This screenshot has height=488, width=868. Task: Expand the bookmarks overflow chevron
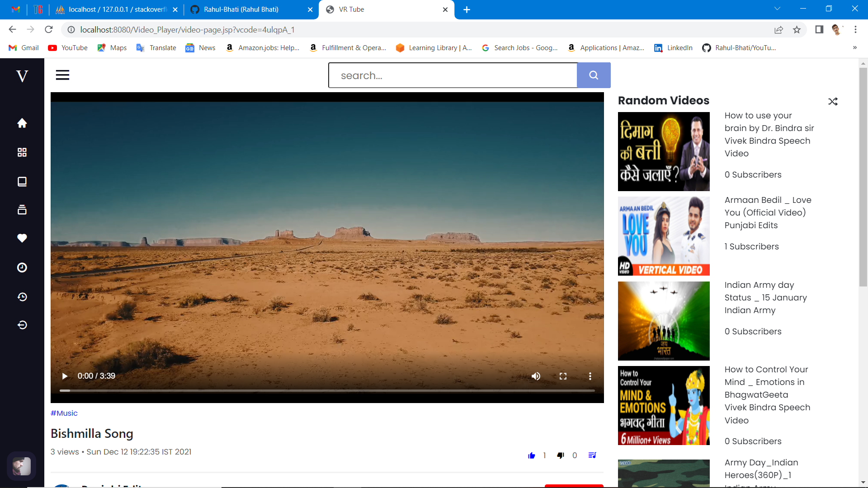coord(854,47)
